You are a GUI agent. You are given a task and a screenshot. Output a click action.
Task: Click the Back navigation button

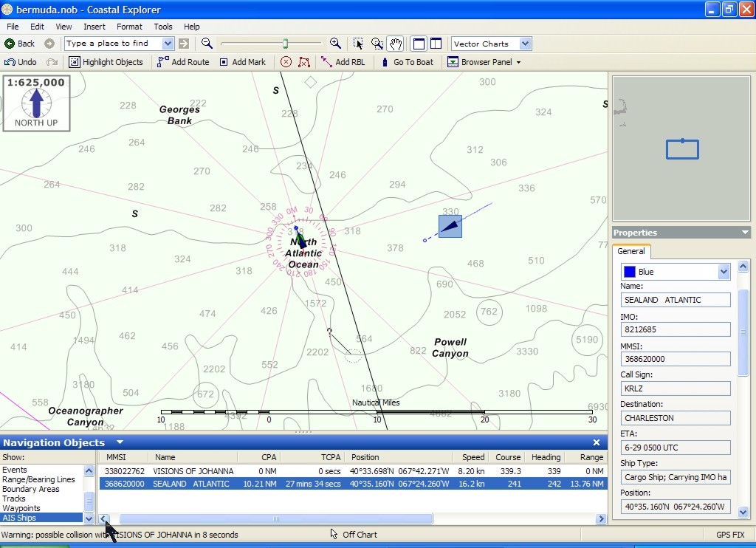[20, 44]
